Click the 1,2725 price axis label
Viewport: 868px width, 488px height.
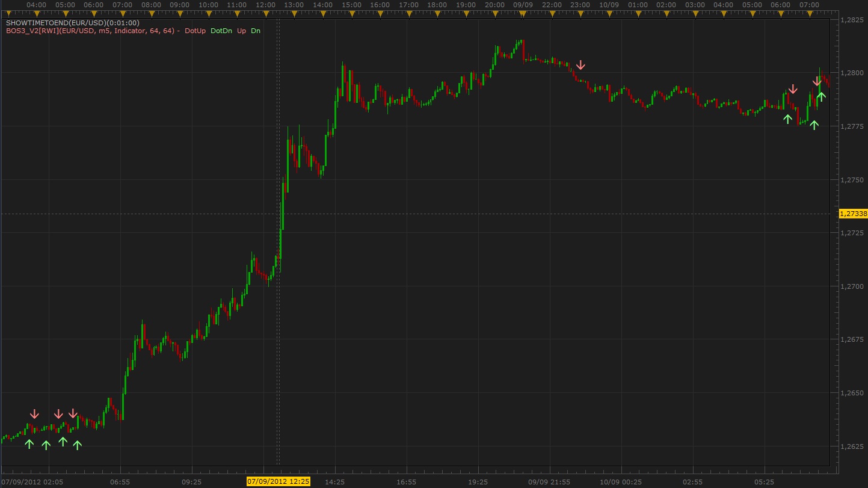point(851,233)
